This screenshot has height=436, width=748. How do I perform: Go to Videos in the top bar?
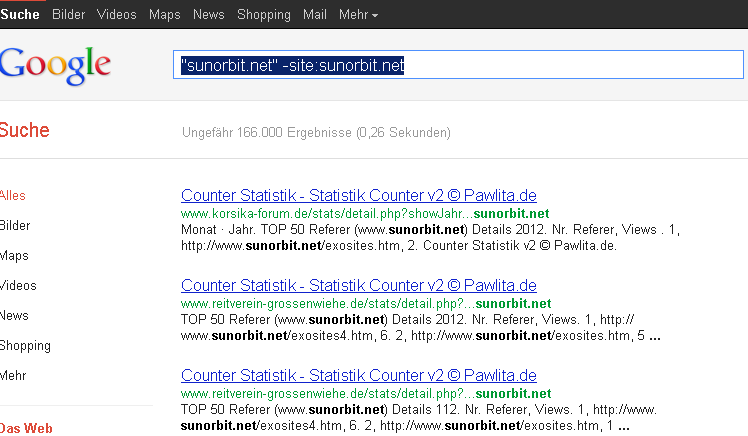(116, 14)
